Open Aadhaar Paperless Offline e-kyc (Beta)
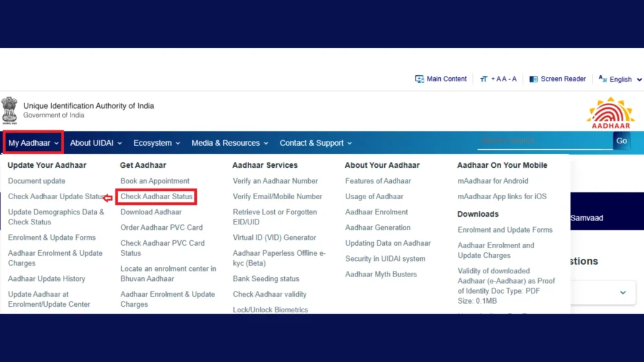Screen dimensions: 644x362 [279, 258]
